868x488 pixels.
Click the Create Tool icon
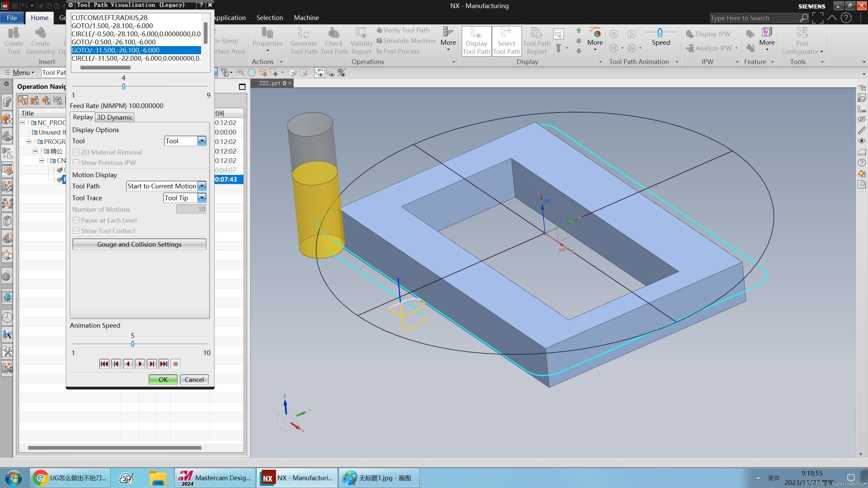pos(14,41)
